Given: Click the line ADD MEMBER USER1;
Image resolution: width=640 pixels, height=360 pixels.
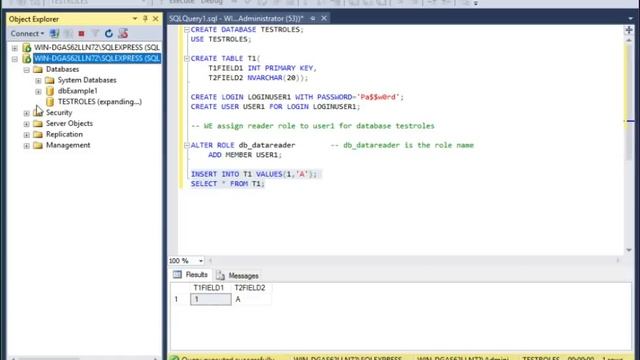Looking at the screenshot, I should tap(245, 155).
